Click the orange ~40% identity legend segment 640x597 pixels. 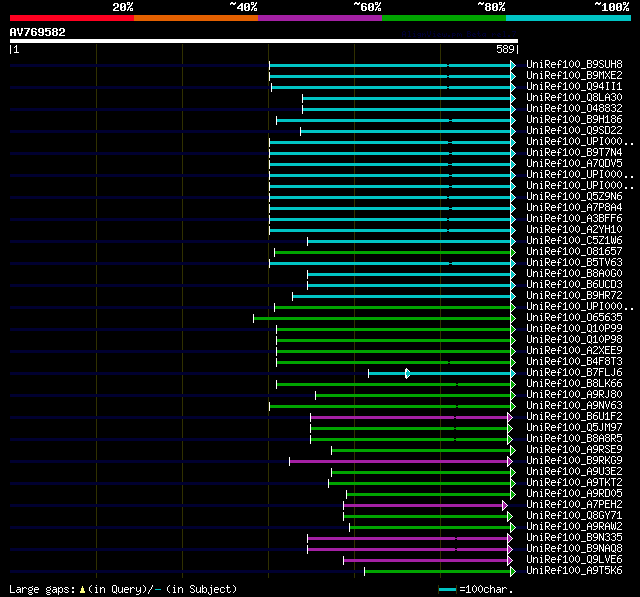click(x=196, y=18)
